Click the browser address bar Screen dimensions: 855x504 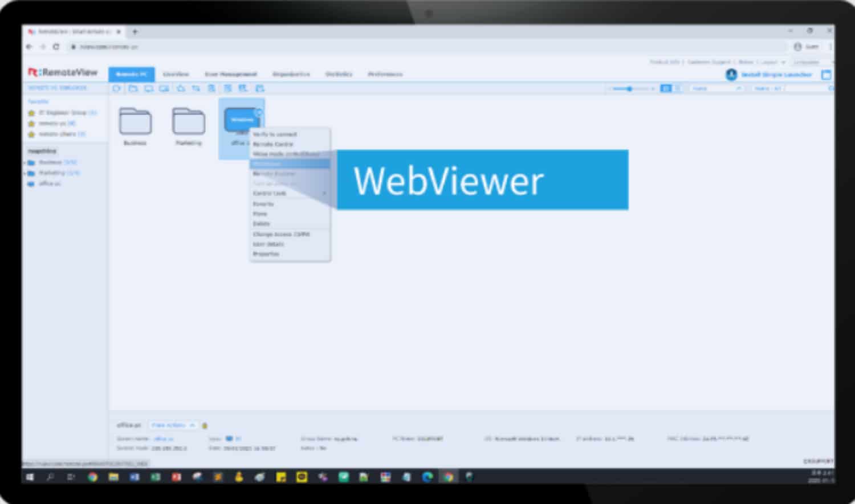427,47
